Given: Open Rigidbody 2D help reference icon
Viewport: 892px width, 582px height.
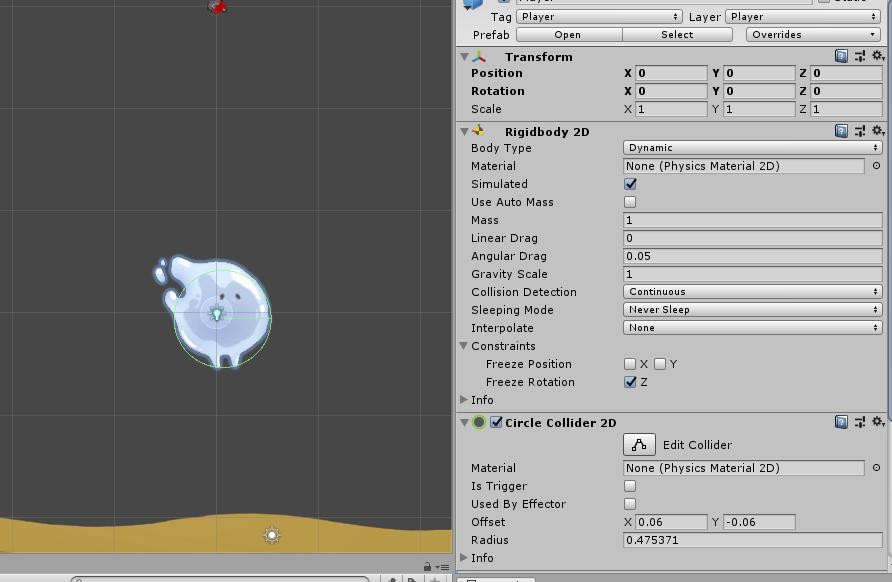Looking at the screenshot, I should coord(841,131).
